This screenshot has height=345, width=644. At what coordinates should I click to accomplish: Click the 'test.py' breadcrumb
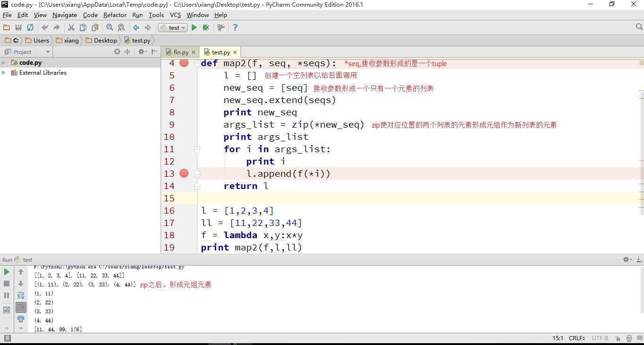tap(137, 41)
